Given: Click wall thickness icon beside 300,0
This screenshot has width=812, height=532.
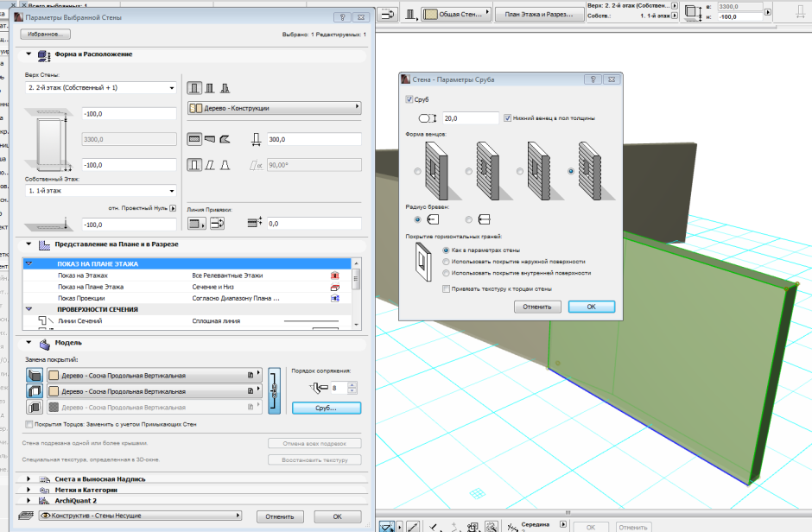Looking at the screenshot, I should (x=256, y=139).
